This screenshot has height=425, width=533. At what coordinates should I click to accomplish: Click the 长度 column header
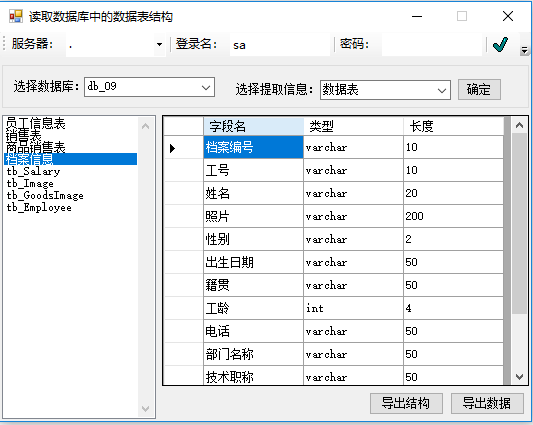(453, 126)
